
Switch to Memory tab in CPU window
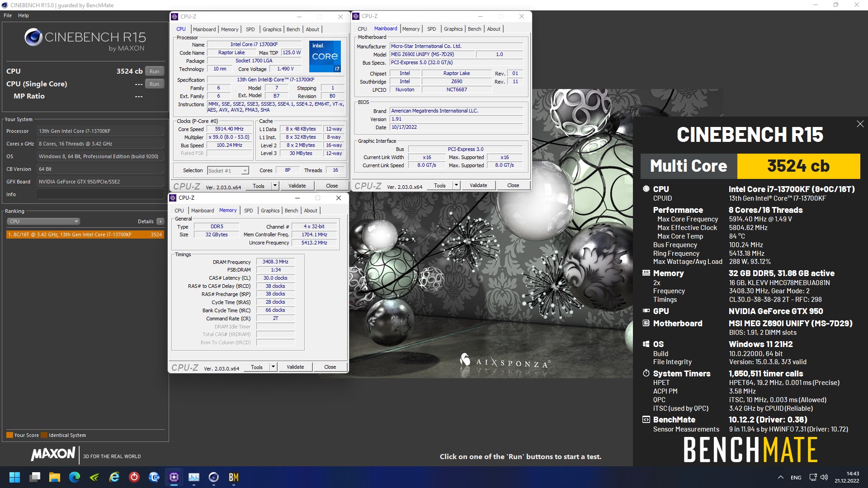[230, 29]
